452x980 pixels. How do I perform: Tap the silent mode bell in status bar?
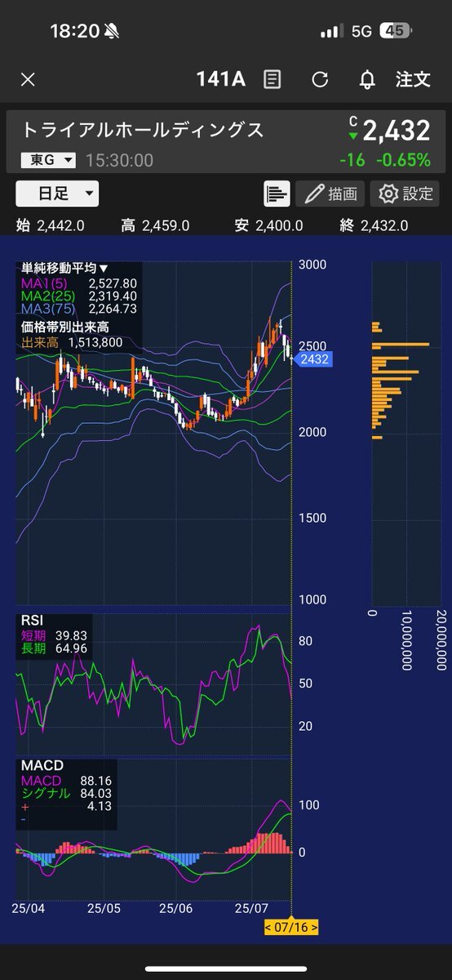112,31
